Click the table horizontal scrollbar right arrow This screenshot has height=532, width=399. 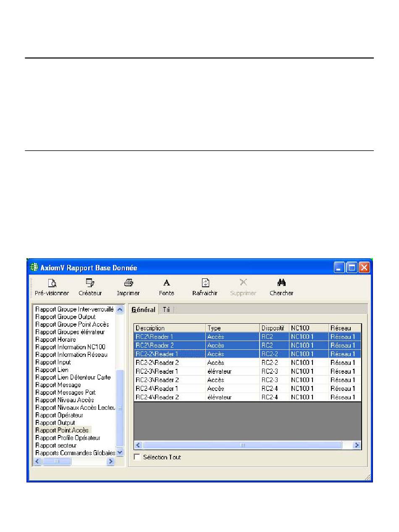[357, 445]
